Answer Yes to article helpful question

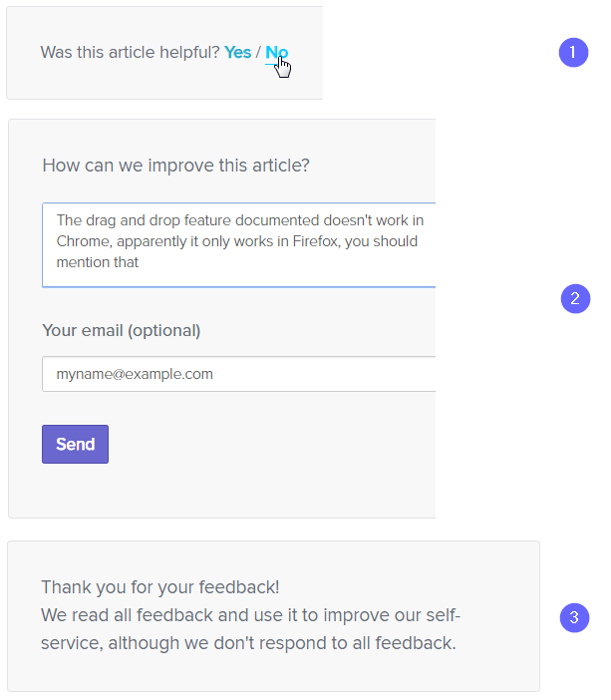point(237,52)
